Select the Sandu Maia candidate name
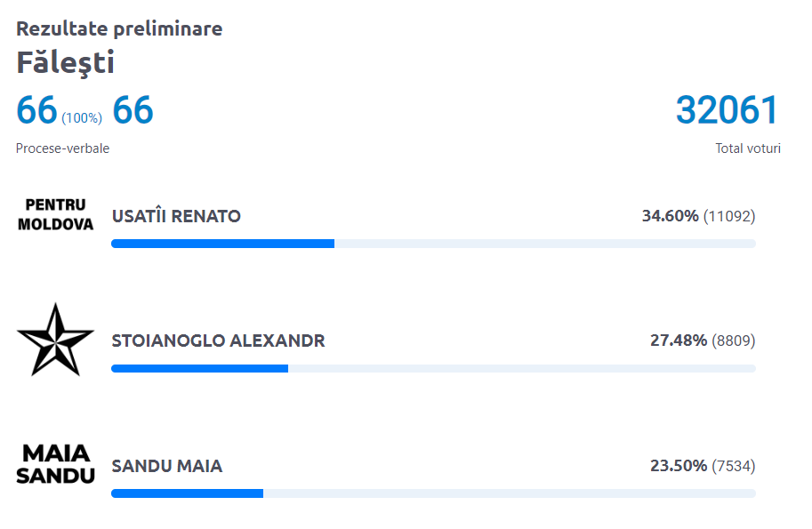This screenshot has height=529, width=812. pos(166,466)
